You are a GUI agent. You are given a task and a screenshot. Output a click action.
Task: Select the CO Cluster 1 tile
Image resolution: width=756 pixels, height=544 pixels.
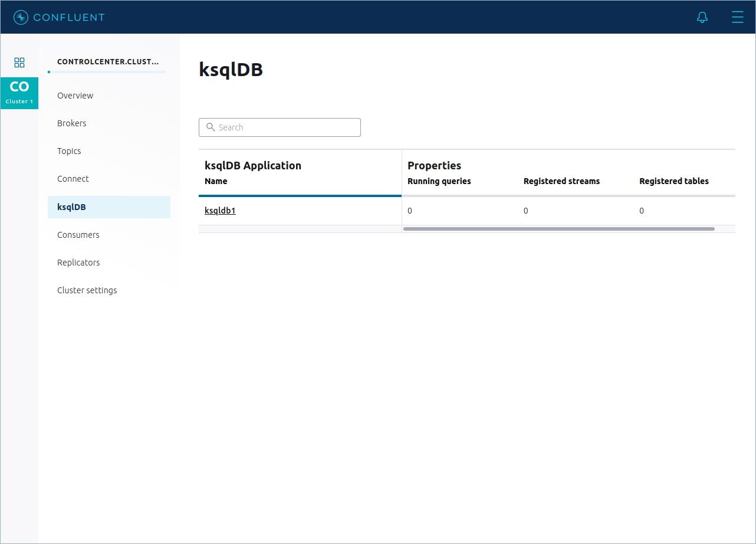19,93
